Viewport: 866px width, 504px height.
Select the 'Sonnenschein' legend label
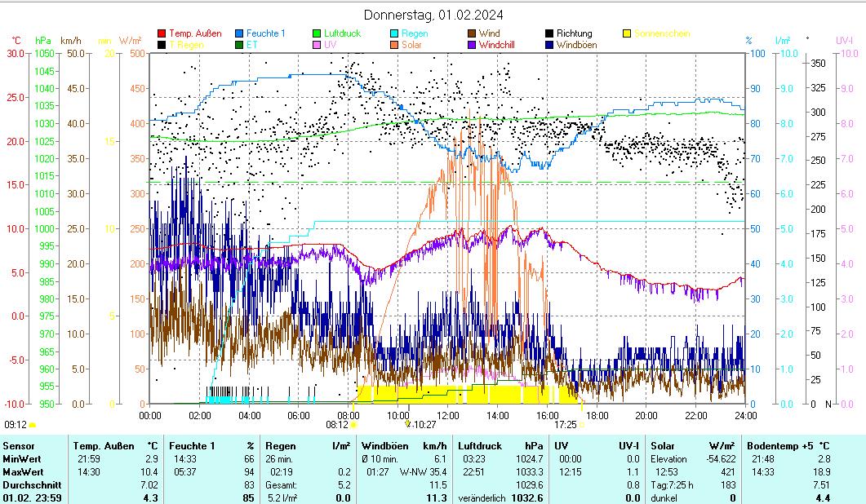[x=662, y=33]
